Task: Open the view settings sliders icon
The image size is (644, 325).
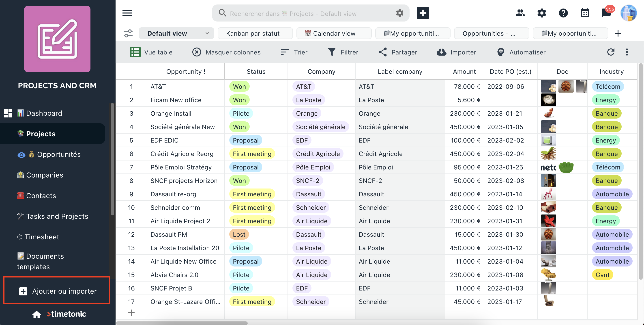Action: (128, 33)
